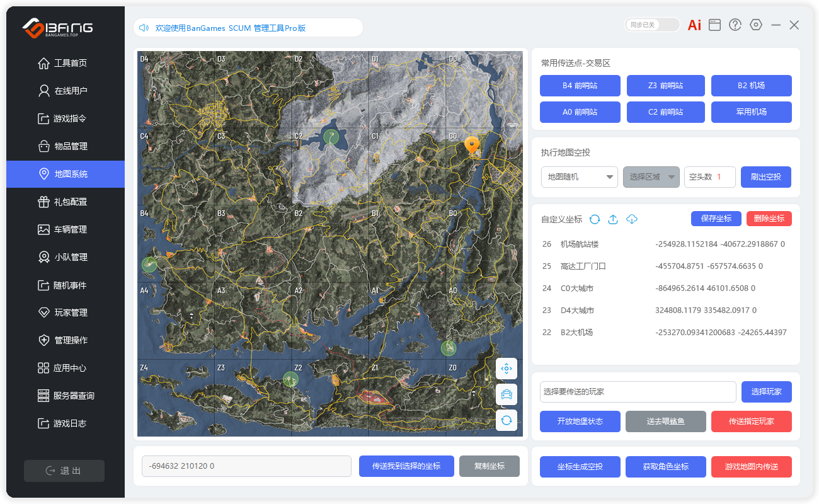
Task: Click the refresh icon beside 自定义坐标
Action: click(x=595, y=219)
